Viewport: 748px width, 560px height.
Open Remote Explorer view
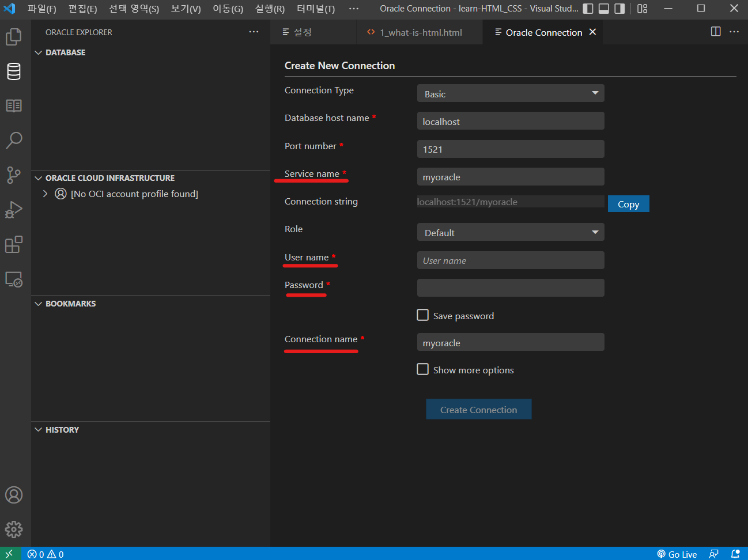click(x=14, y=279)
